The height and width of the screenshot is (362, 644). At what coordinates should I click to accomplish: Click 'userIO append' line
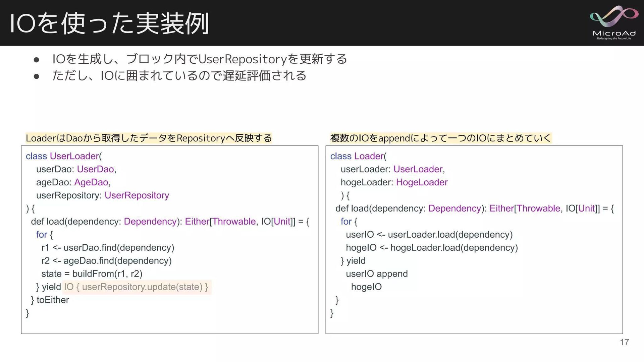(376, 274)
